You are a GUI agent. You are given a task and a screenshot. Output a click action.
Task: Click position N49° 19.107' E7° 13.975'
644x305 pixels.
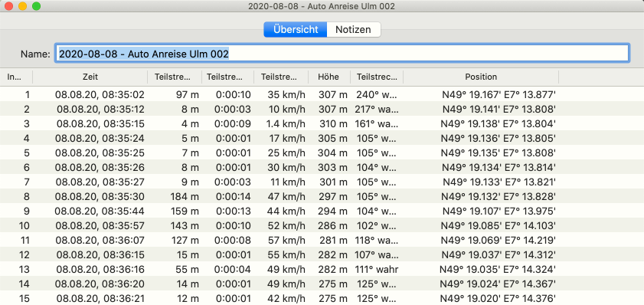499,212
